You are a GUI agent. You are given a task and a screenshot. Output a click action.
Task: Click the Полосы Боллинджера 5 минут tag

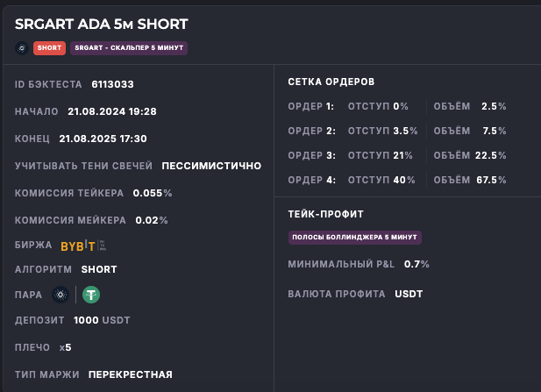tap(355, 238)
